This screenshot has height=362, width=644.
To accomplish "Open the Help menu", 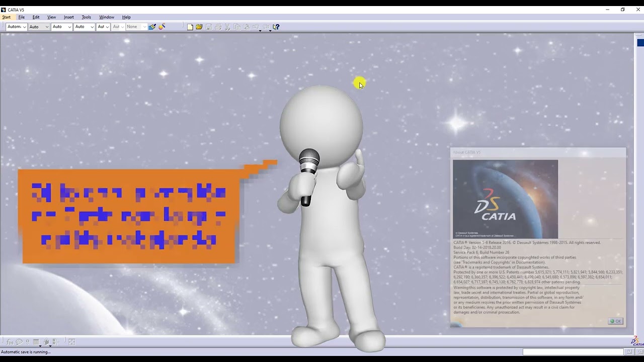I will pyautogui.click(x=126, y=17).
